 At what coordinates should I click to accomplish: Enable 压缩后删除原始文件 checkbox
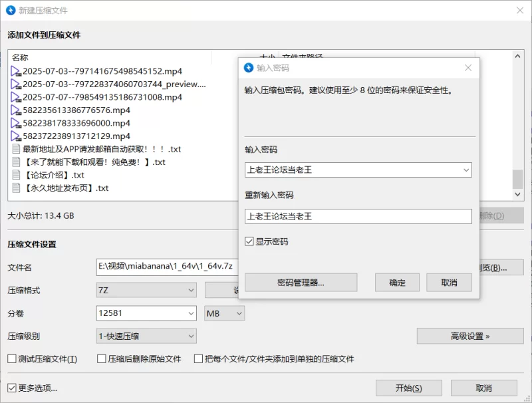click(x=102, y=359)
